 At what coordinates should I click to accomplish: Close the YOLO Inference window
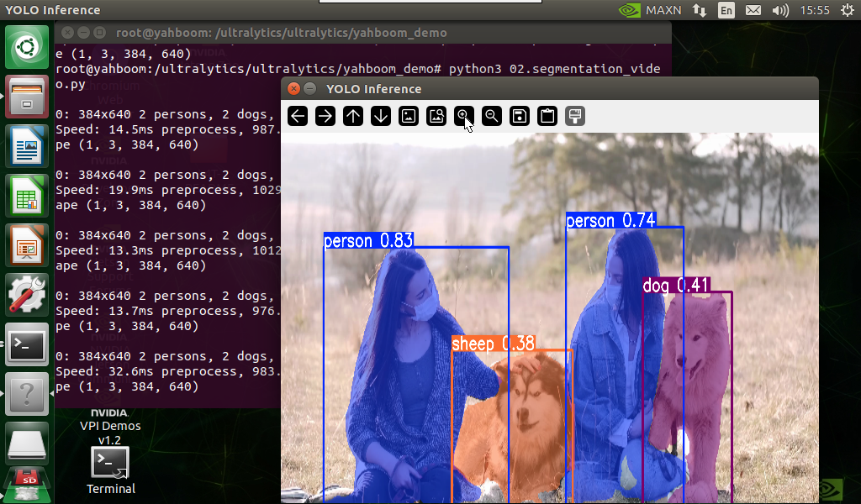click(293, 88)
